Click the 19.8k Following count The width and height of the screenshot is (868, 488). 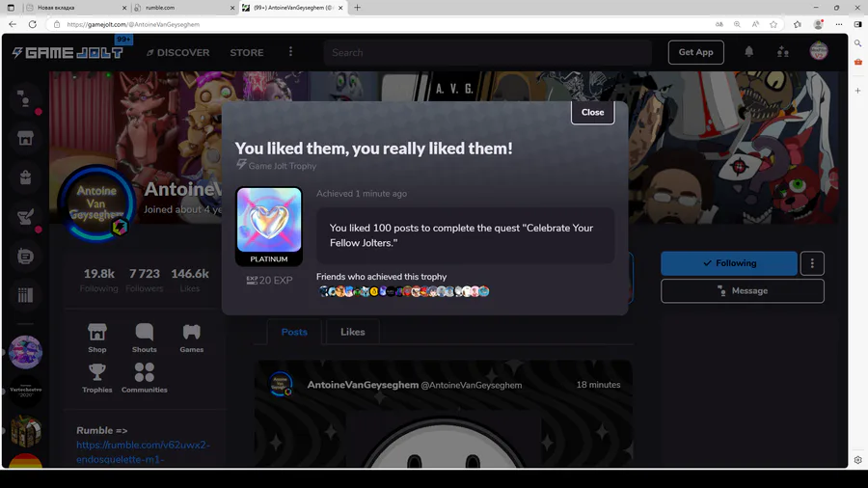tap(98, 280)
